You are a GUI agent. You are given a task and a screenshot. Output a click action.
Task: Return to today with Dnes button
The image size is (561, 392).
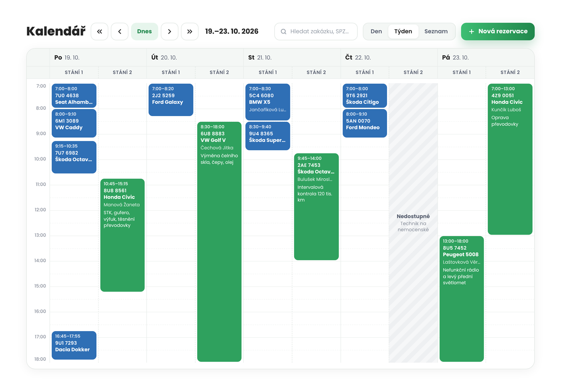click(144, 32)
